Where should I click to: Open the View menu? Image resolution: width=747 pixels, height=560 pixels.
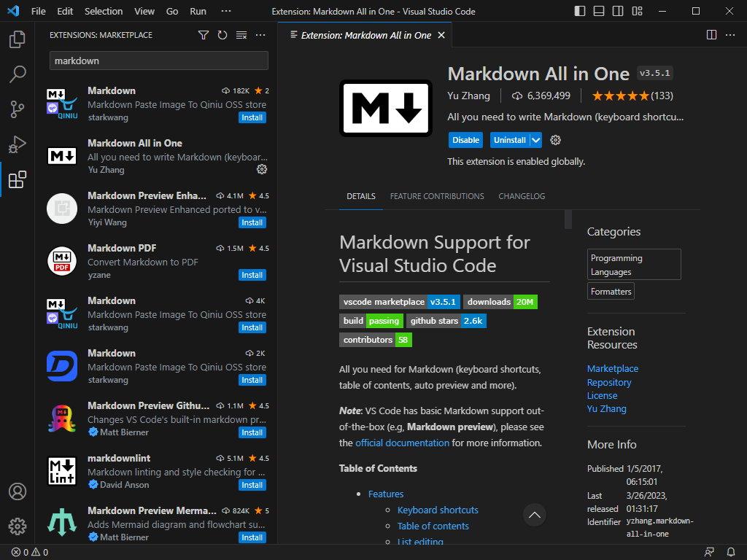pyautogui.click(x=144, y=11)
